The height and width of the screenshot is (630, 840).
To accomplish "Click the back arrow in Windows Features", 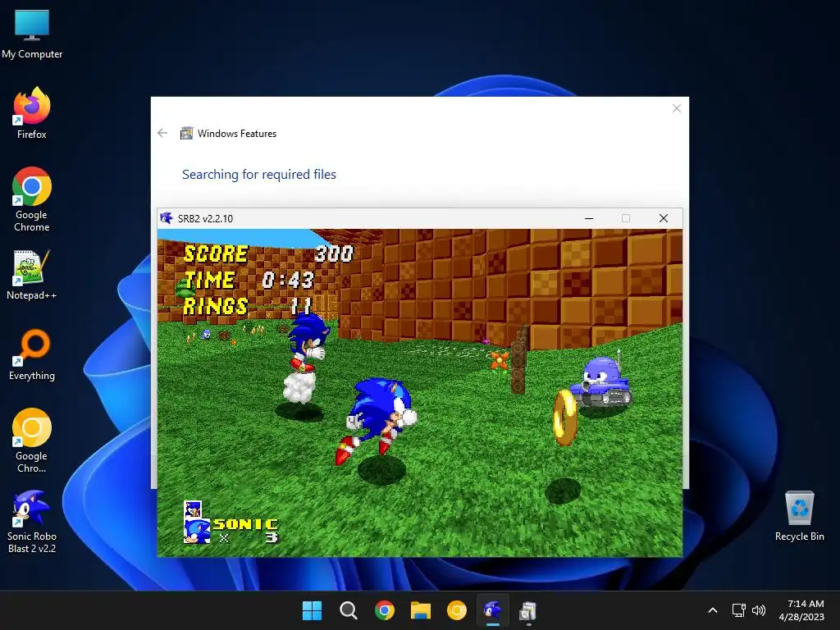I will (x=162, y=133).
